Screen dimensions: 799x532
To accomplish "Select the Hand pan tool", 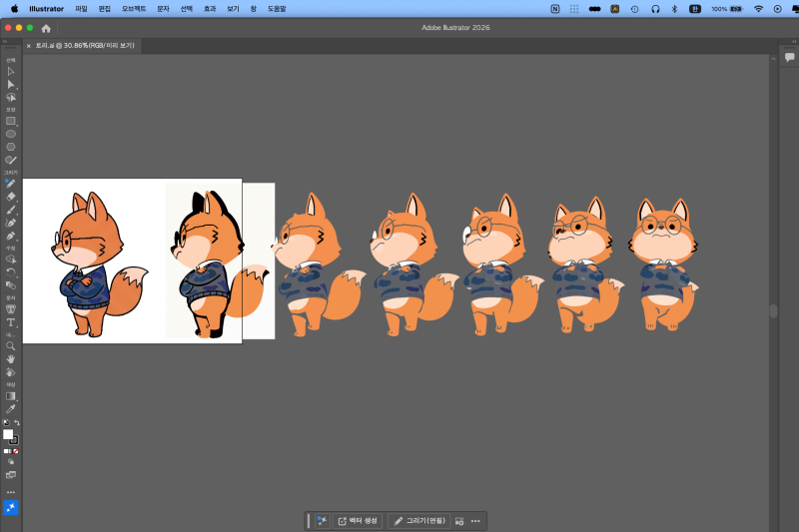I will [11, 359].
